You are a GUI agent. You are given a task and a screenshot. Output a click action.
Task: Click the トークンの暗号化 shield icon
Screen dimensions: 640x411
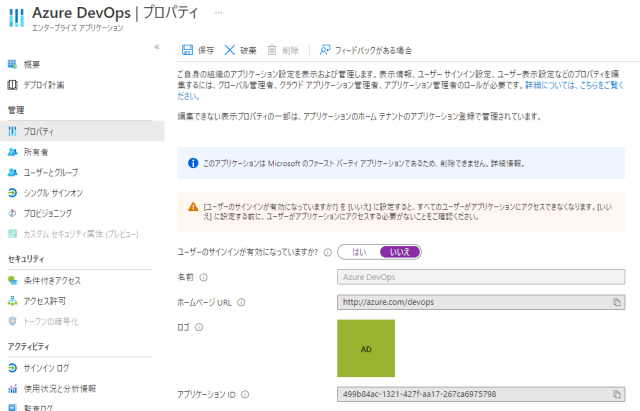tap(12, 321)
